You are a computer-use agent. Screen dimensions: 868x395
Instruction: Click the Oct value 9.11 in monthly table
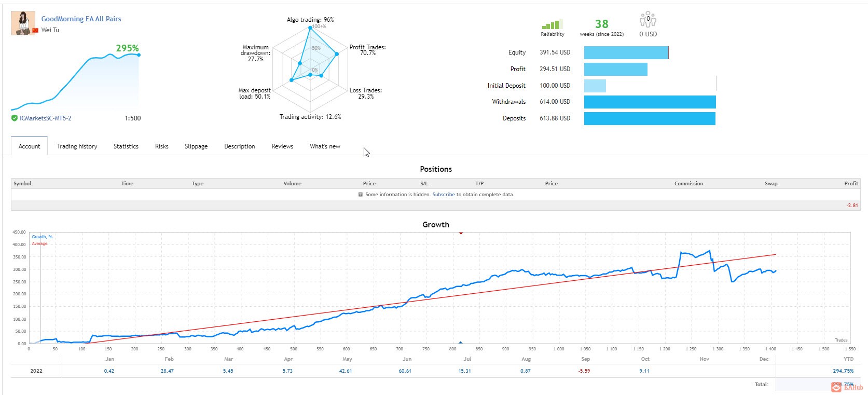644,371
